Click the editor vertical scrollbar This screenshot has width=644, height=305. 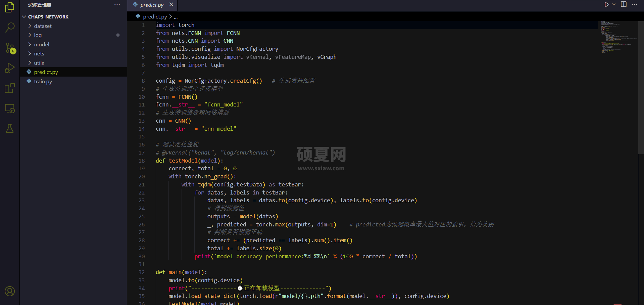click(641, 87)
